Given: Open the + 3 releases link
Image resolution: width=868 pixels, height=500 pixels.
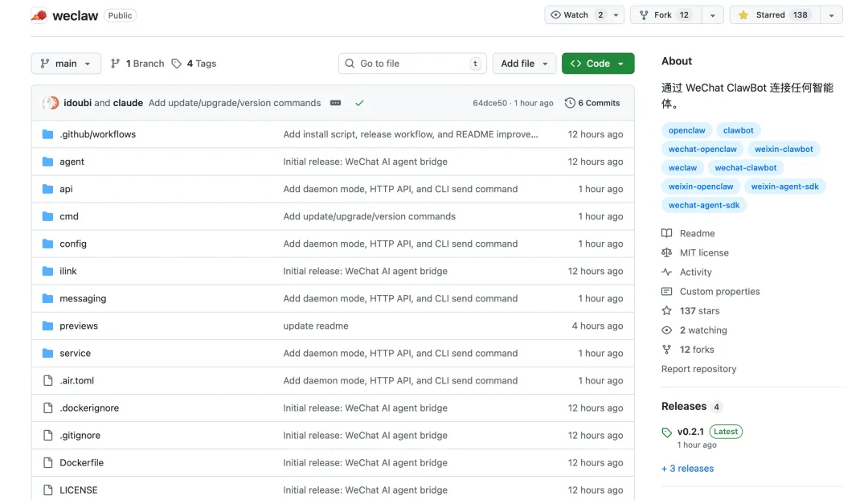Looking at the screenshot, I should [x=687, y=469].
